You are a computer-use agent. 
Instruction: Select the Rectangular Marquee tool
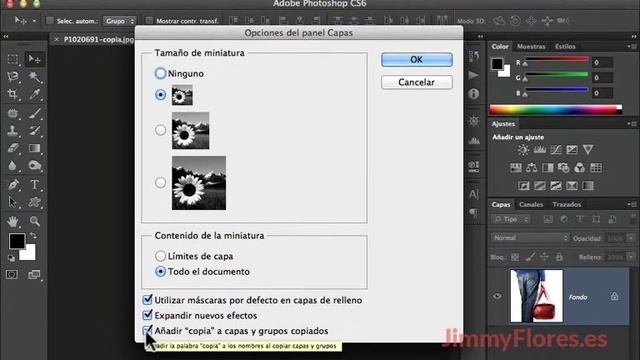13,59
